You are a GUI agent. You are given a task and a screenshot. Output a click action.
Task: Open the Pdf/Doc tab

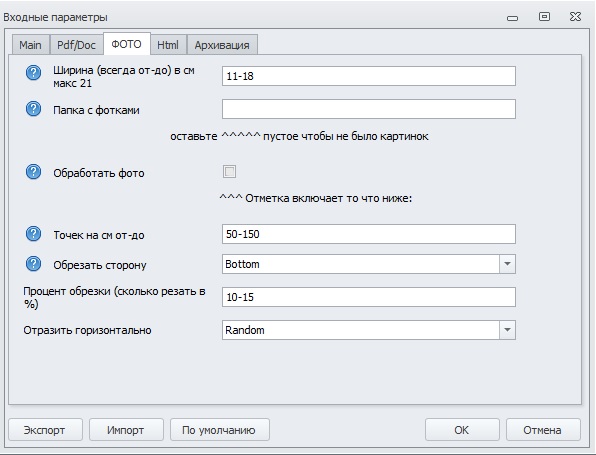(76, 45)
